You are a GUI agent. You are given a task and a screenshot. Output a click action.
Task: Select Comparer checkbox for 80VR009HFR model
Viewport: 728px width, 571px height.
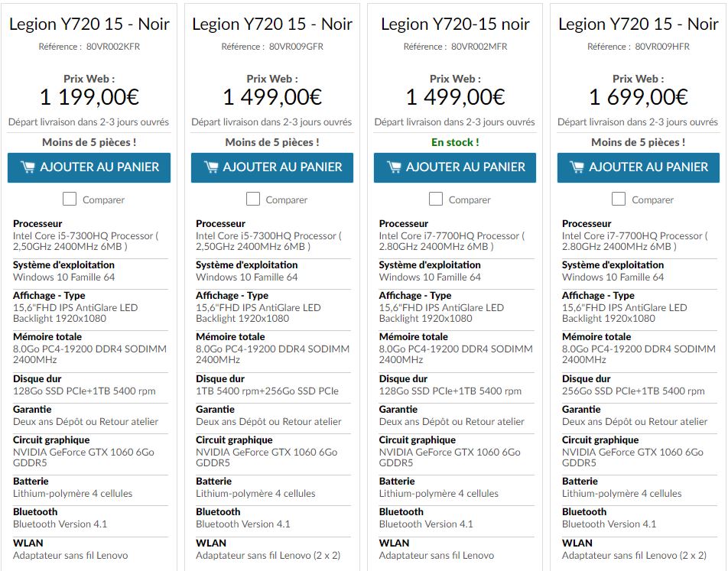click(x=619, y=200)
